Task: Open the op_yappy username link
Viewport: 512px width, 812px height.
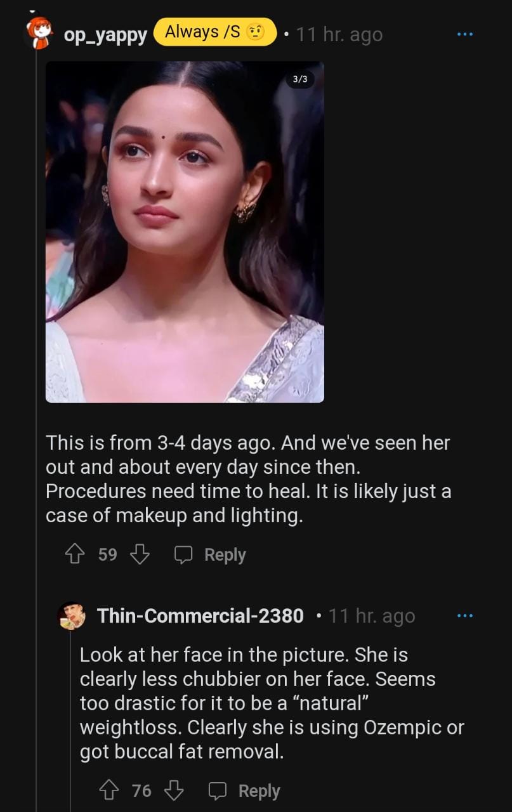Action: (105, 35)
